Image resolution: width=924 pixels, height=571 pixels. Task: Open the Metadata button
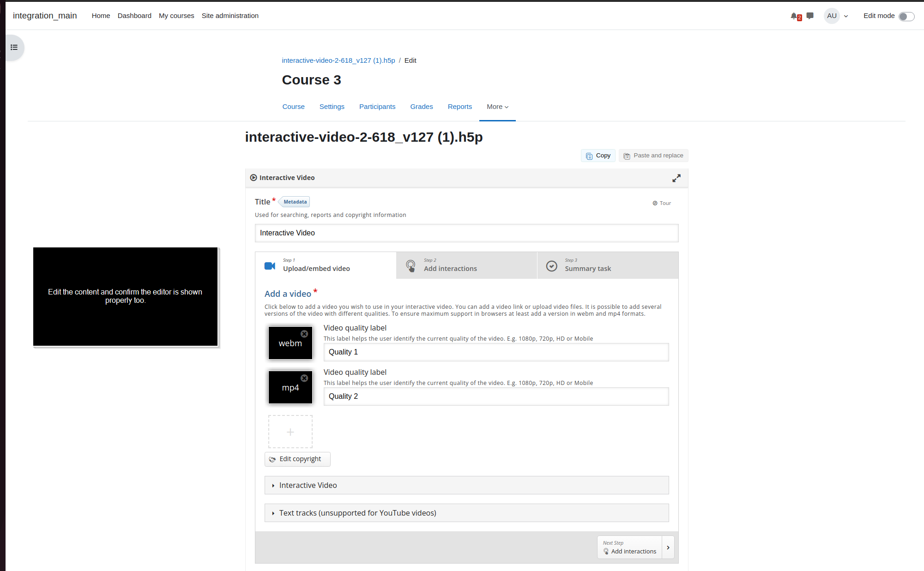tap(295, 202)
